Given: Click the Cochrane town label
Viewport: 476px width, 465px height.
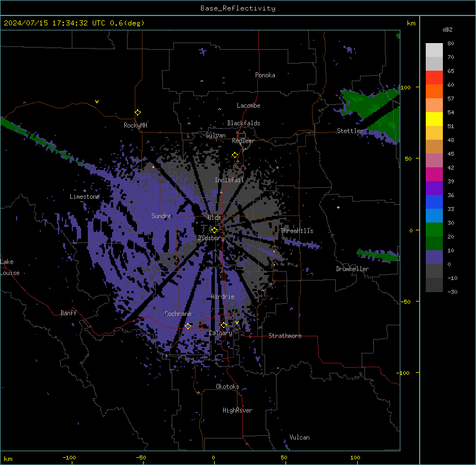Looking at the screenshot, I should click(178, 314).
